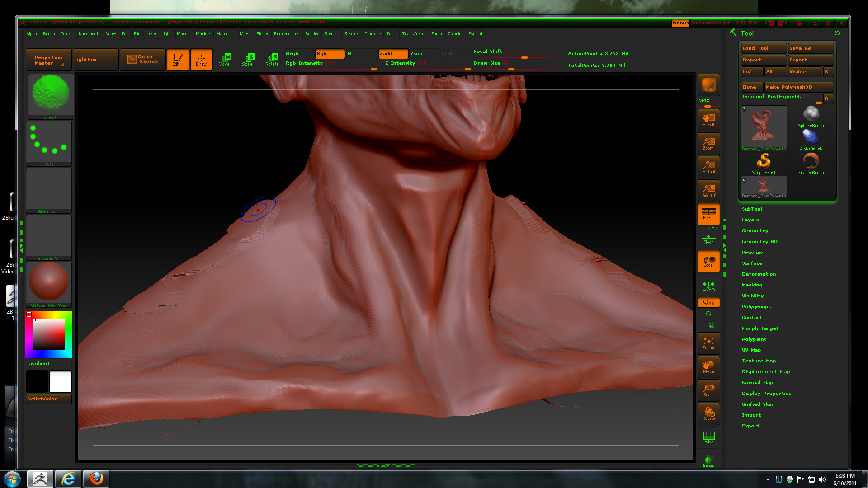Toggle Persp perspective mode
The image size is (868, 488).
708,213
